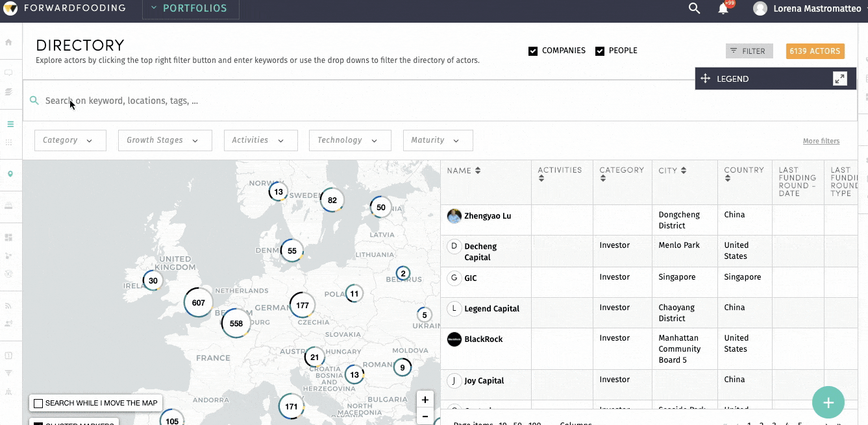Uncheck the PEOPLE checkbox
Image resolution: width=868 pixels, height=425 pixels.
[599, 50]
